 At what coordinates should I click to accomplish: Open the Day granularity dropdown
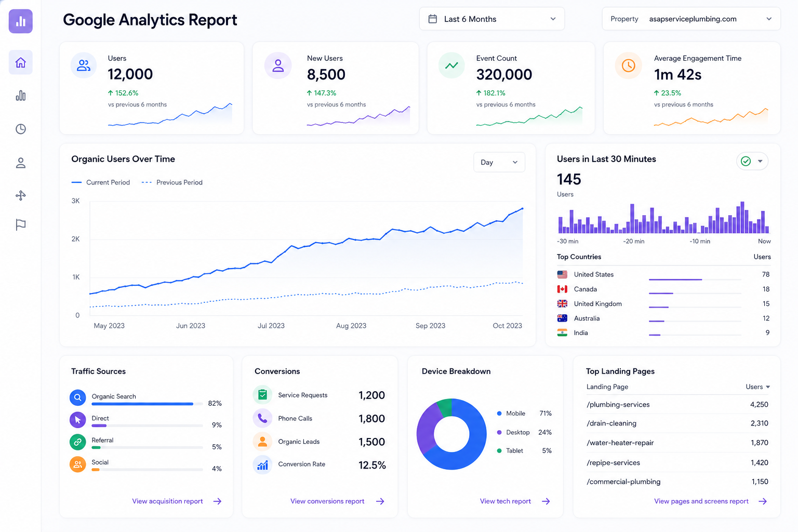[499, 162]
